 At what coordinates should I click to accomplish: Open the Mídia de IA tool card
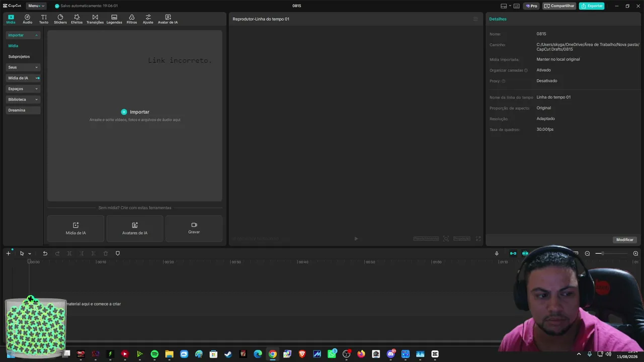75,229
